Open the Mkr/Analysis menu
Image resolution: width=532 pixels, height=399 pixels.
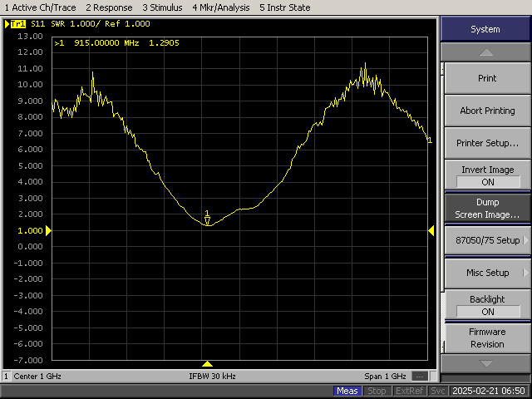[x=219, y=7]
